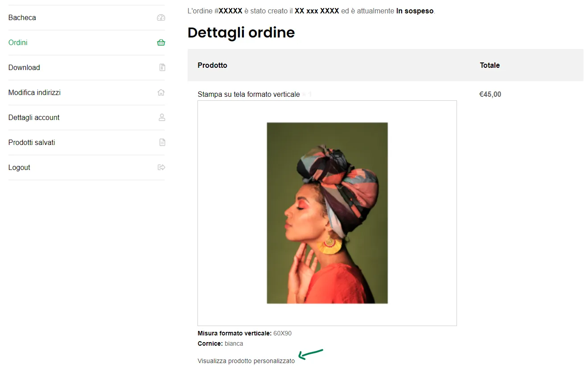Click the woman portrait product preview image
Viewport: 588px width, 372px height.
tap(327, 213)
